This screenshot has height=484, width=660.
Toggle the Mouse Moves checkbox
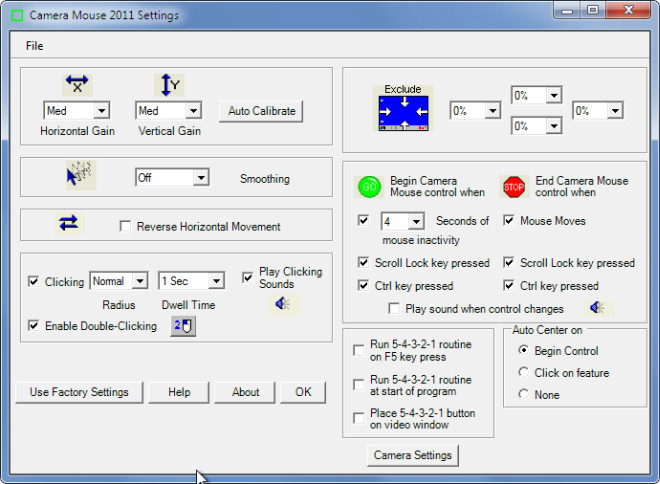tap(508, 220)
